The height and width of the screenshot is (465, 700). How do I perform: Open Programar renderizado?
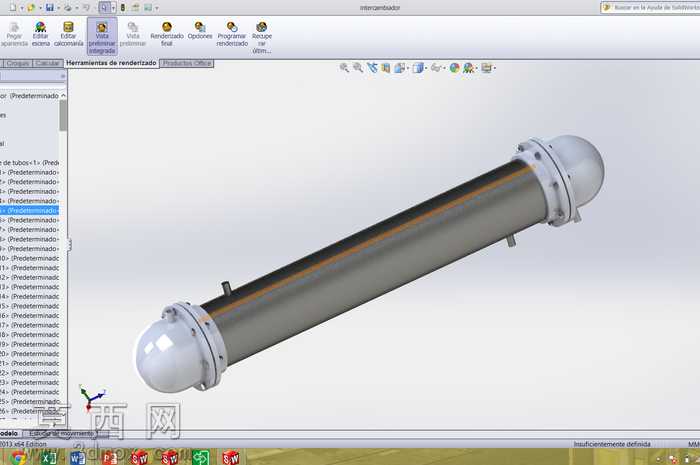(x=232, y=34)
